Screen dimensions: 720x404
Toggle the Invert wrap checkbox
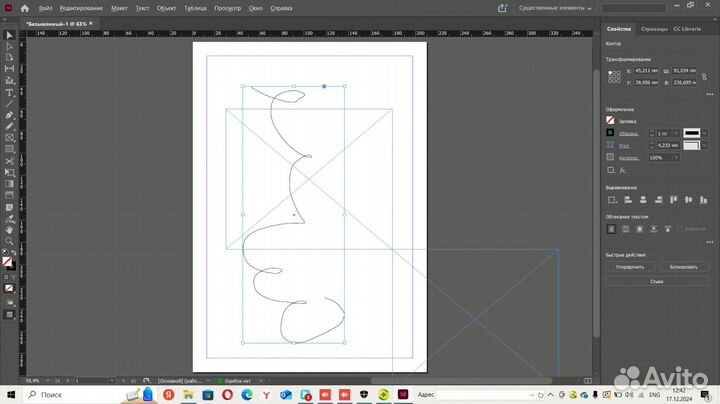click(x=680, y=229)
